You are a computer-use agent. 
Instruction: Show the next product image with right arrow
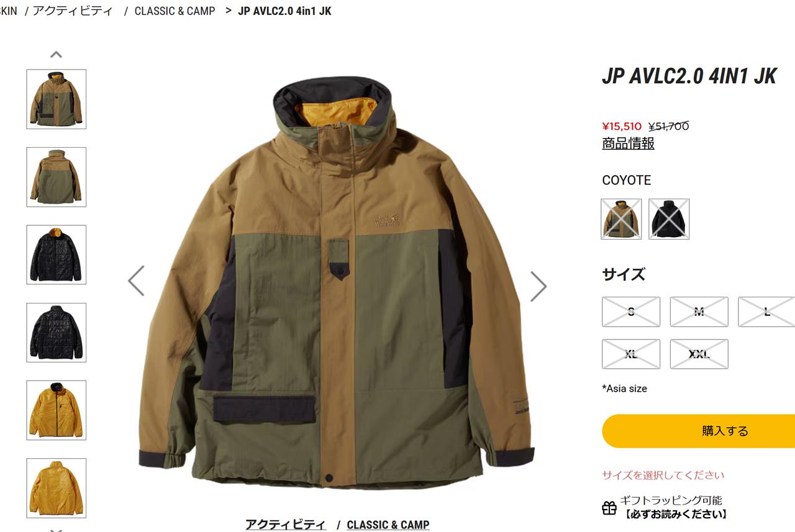[x=538, y=286]
